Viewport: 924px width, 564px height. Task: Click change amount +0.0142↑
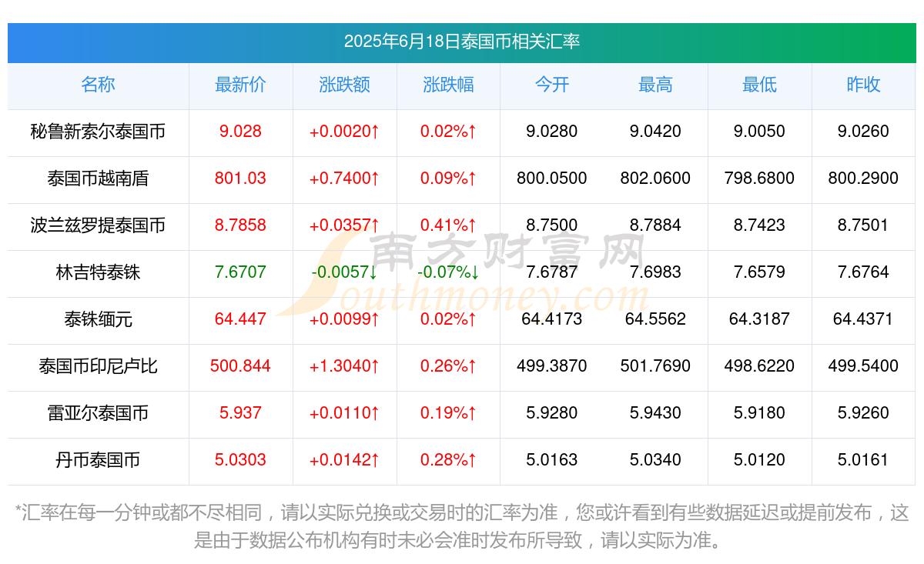(344, 460)
